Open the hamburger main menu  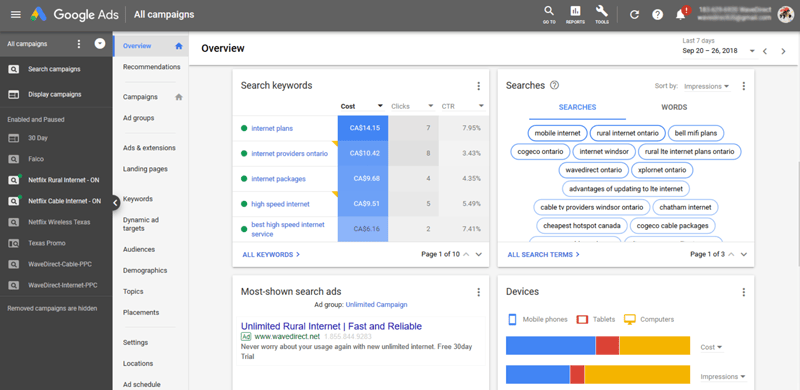(16, 14)
